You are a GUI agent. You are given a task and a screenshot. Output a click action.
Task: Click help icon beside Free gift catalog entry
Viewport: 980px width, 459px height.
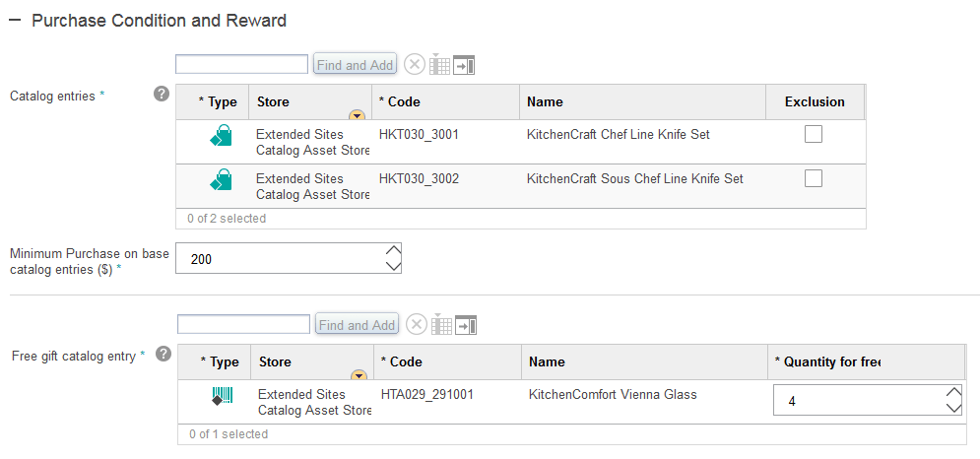163,355
